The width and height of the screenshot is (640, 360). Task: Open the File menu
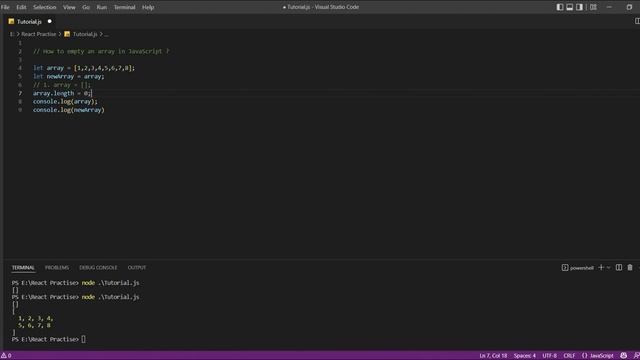tap(5, 7)
